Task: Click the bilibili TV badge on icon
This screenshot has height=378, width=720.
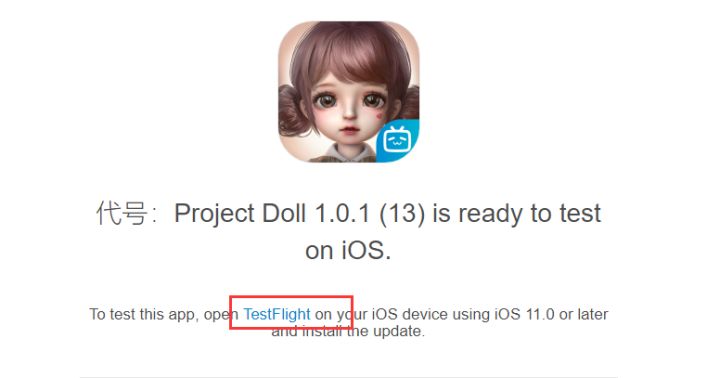Action: 398,141
